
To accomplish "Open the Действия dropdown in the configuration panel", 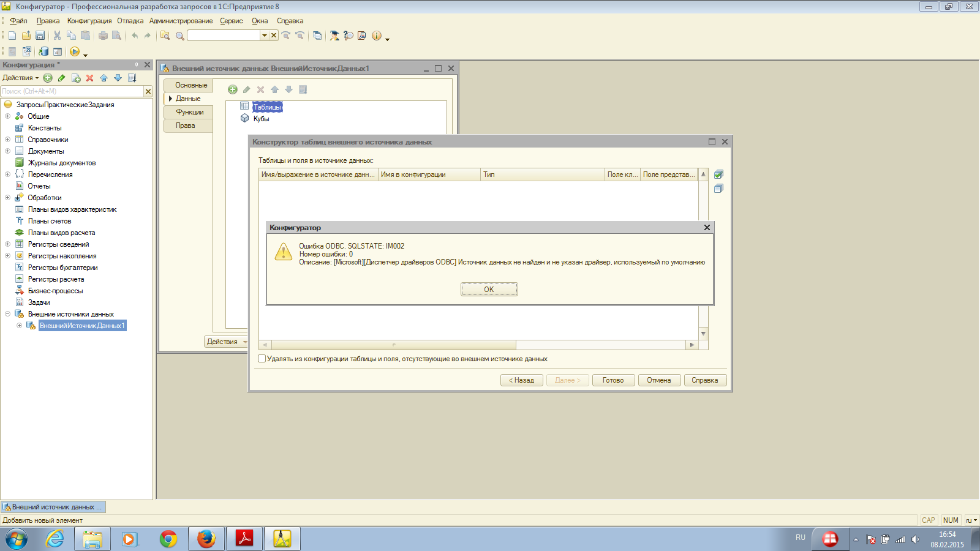I will (20, 78).
